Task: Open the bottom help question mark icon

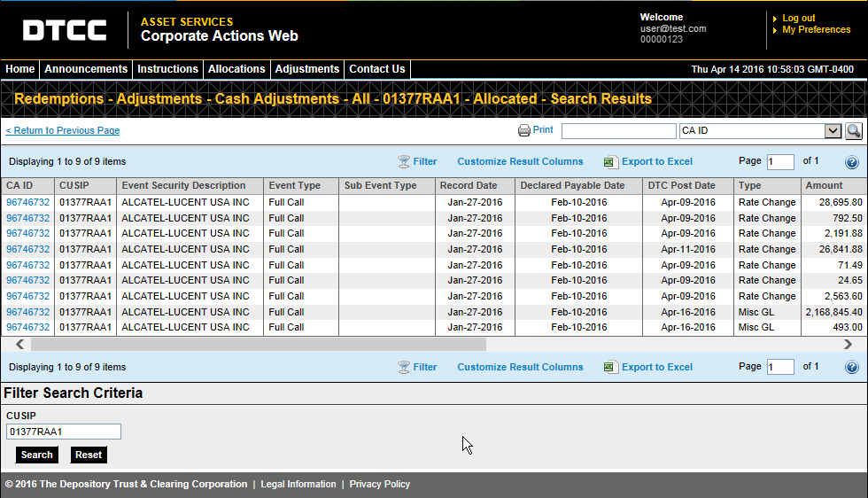Action: pyautogui.click(x=852, y=367)
